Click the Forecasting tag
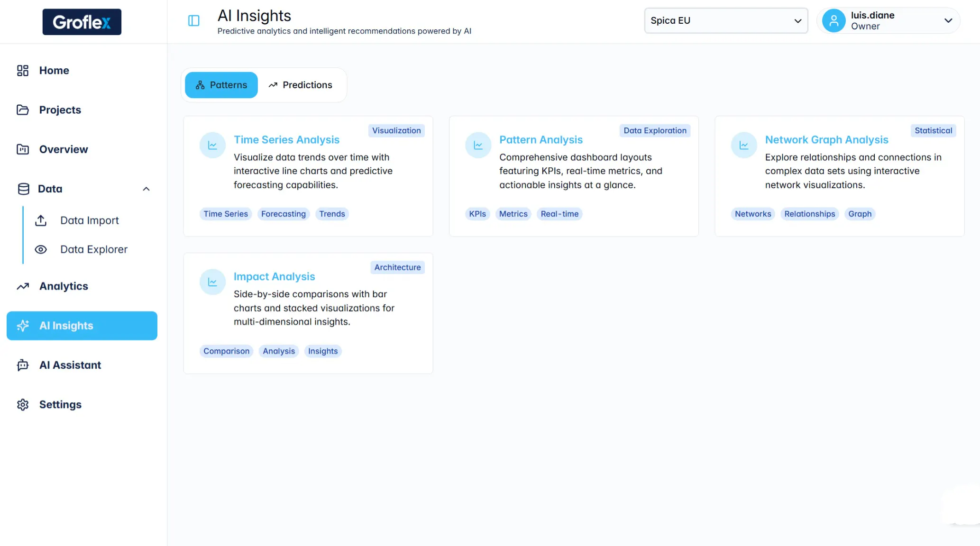The image size is (980, 546). click(284, 214)
